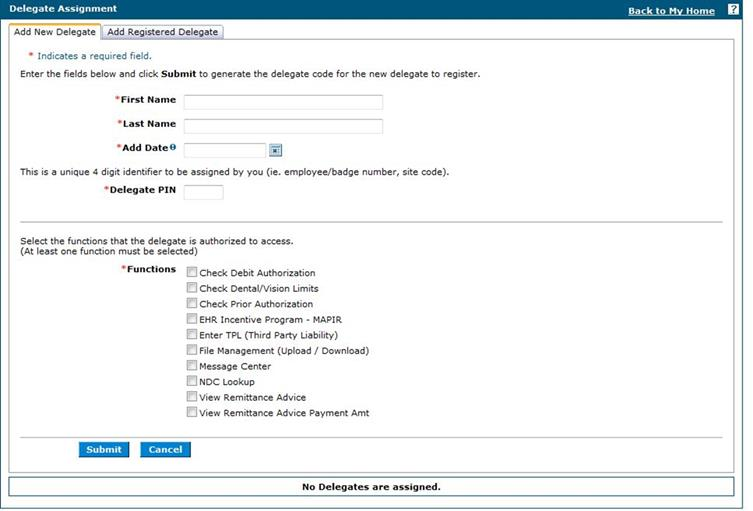
Task: Cancel the delegate assignment
Action: click(165, 450)
